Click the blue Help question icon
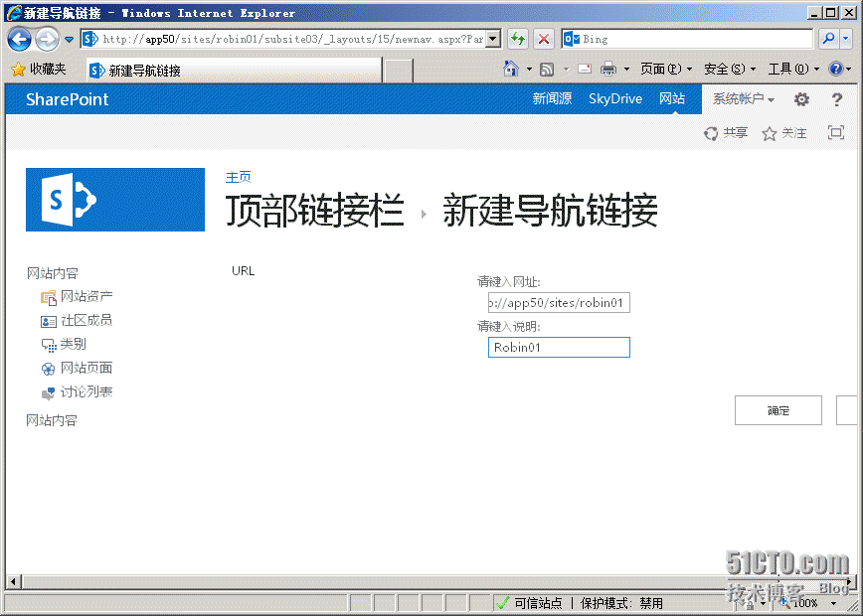This screenshot has height=616, width=863. pyautogui.click(x=836, y=69)
